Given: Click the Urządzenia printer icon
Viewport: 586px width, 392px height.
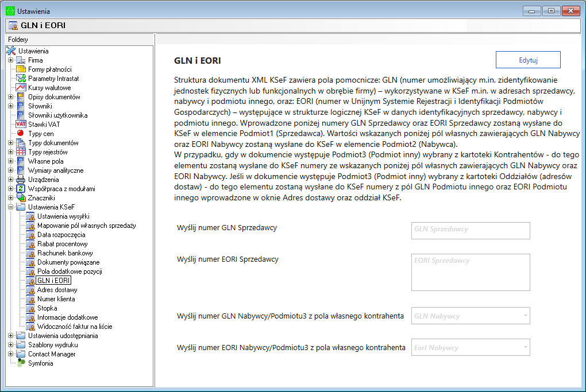Looking at the screenshot, I should pos(21,180).
